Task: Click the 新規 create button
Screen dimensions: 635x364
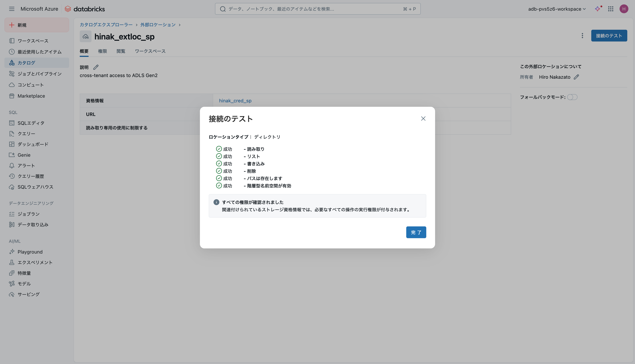Action: coord(37,25)
